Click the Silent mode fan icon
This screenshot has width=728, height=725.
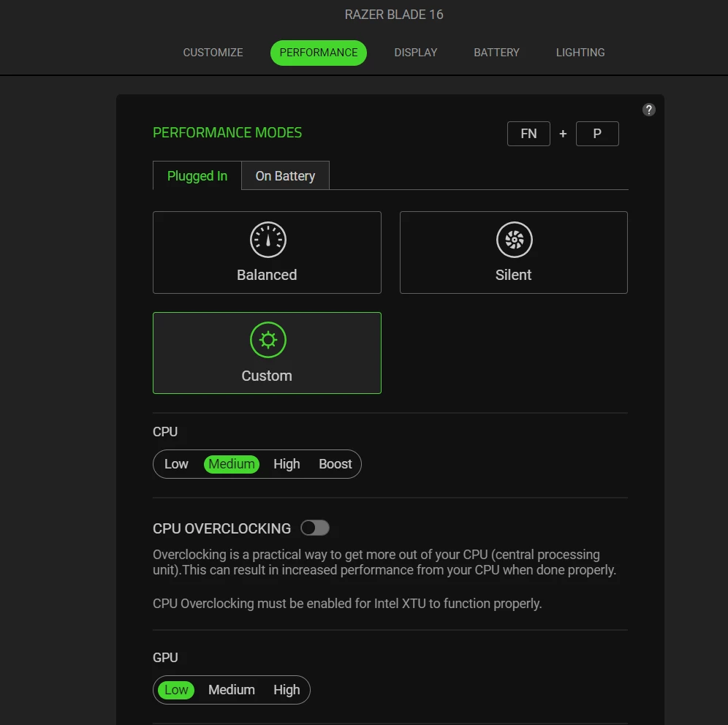(x=514, y=240)
